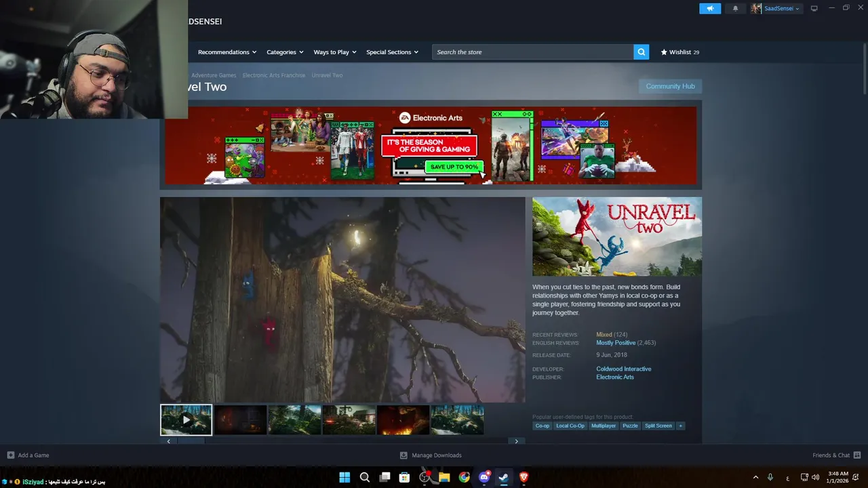Select the dark red screenshot thumbnail

click(240, 420)
